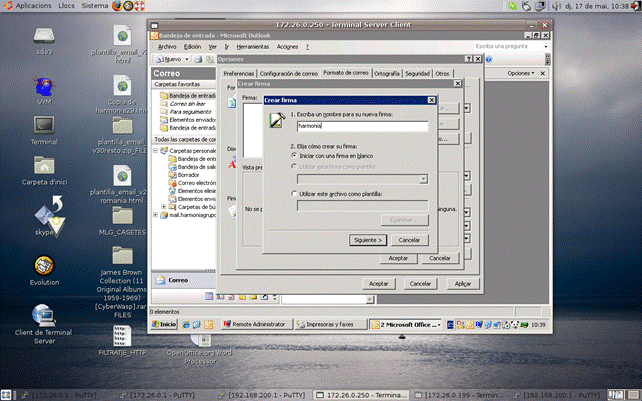Open the Herramientas menu
The height and width of the screenshot is (401, 642).
pos(253,46)
